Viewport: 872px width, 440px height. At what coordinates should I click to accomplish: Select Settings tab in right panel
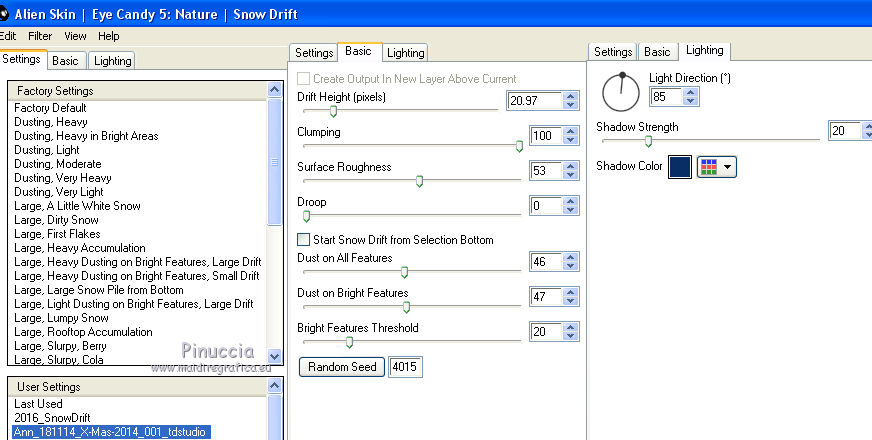coord(613,52)
